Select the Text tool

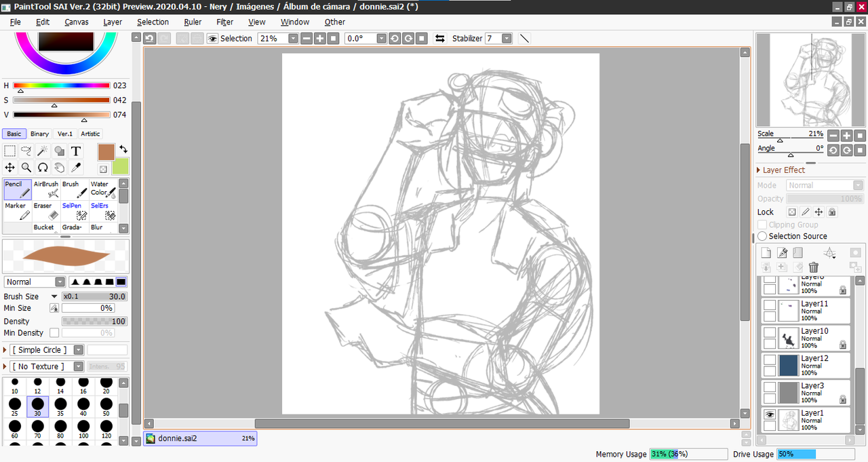pos(76,151)
